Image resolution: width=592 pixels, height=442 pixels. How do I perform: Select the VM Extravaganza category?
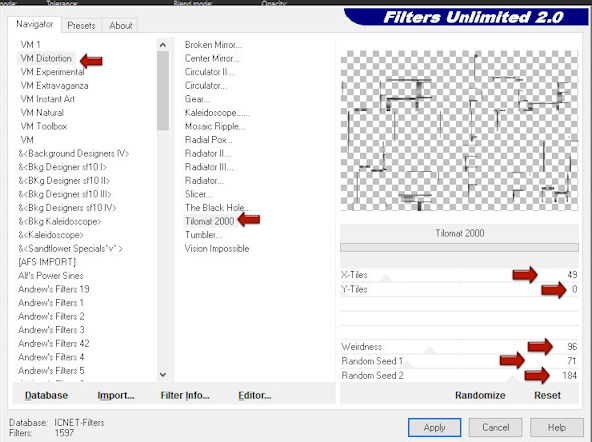pyautogui.click(x=54, y=86)
